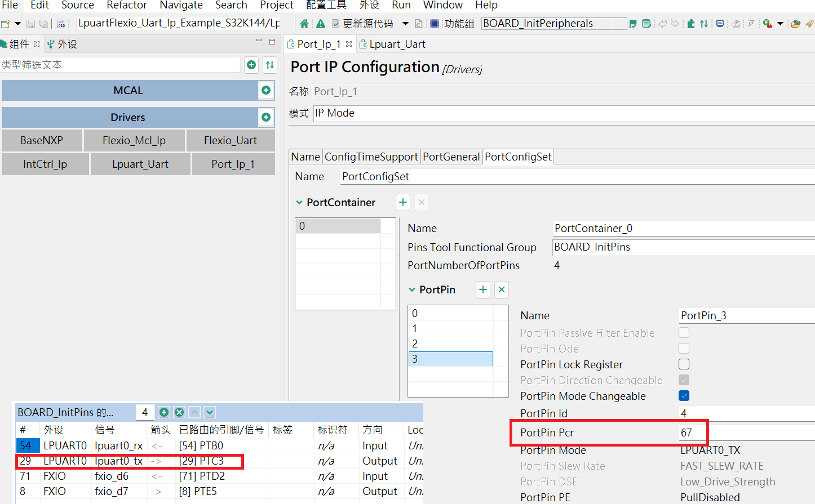Switch to the ConfigTimeSupport tab
The width and height of the screenshot is (815, 504).
point(371,157)
